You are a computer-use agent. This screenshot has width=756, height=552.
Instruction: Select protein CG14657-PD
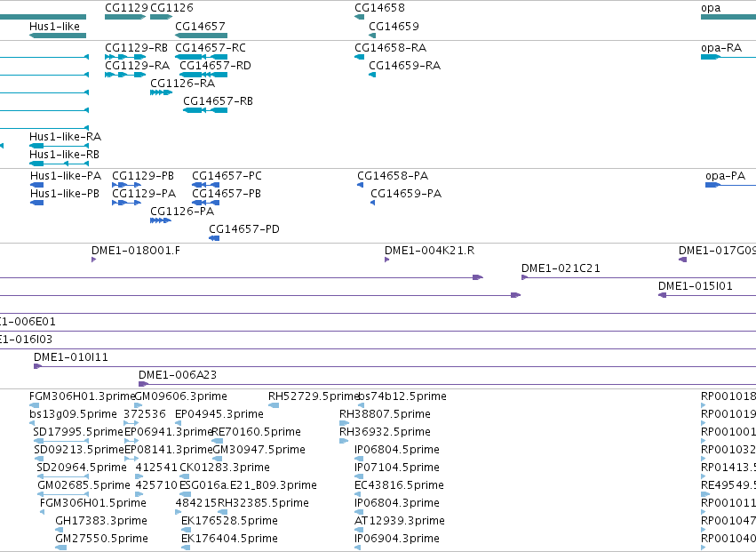[244, 229]
